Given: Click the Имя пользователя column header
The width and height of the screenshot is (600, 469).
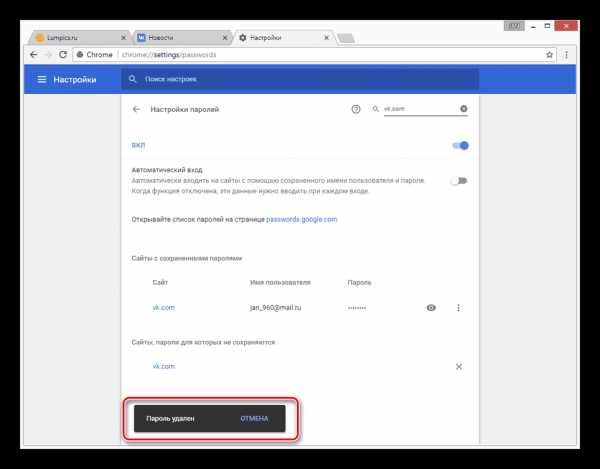Looking at the screenshot, I should pyautogui.click(x=280, y=282).
